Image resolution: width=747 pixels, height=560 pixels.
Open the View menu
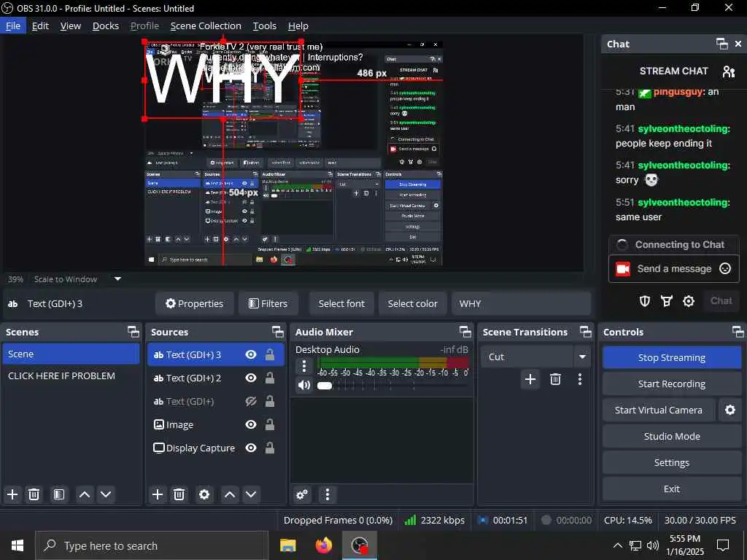[71, 26]
